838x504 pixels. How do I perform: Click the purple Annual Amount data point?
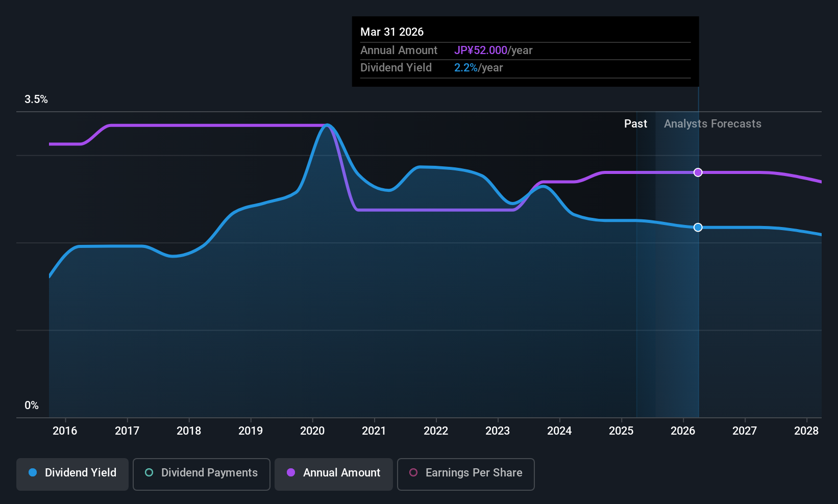[698, 172]
